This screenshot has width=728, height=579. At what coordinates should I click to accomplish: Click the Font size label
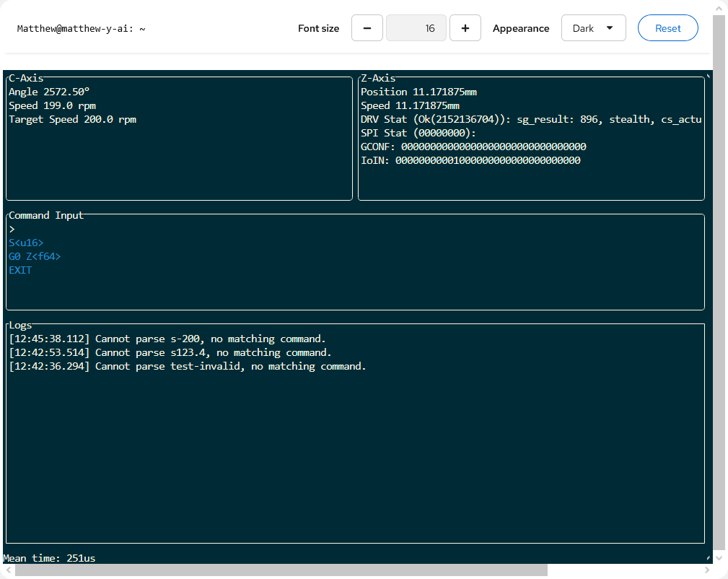click(x=318, y=28)
